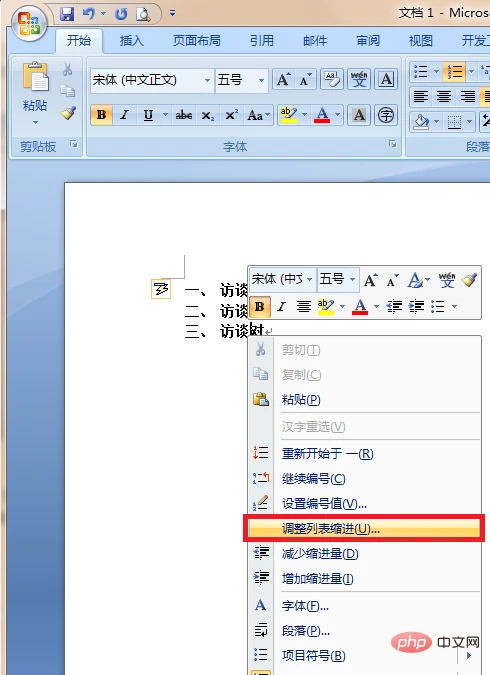Click 粘贴 paste button in ribbon

coord(34,92)
